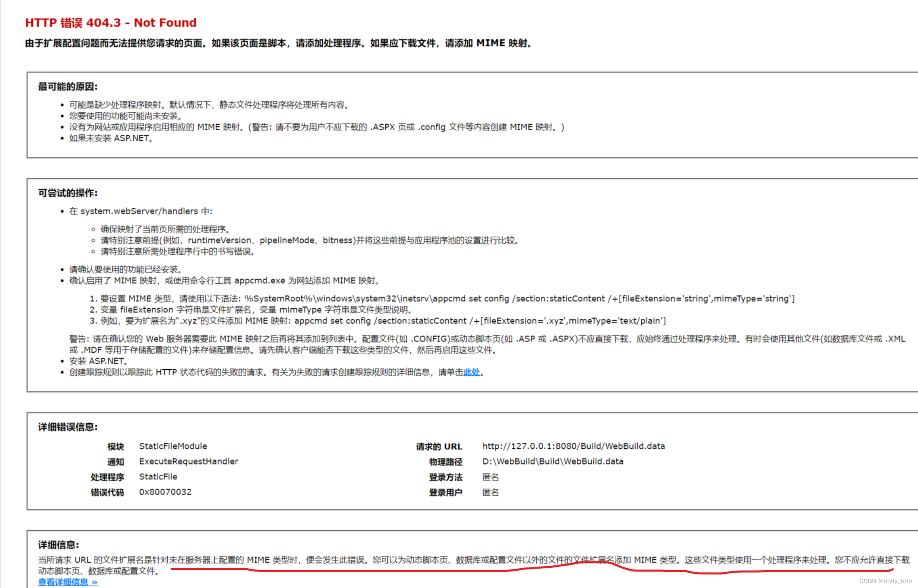Click the login method value '匿名'
This screenshot has width=918, height=588.
[x=490, y=477]
